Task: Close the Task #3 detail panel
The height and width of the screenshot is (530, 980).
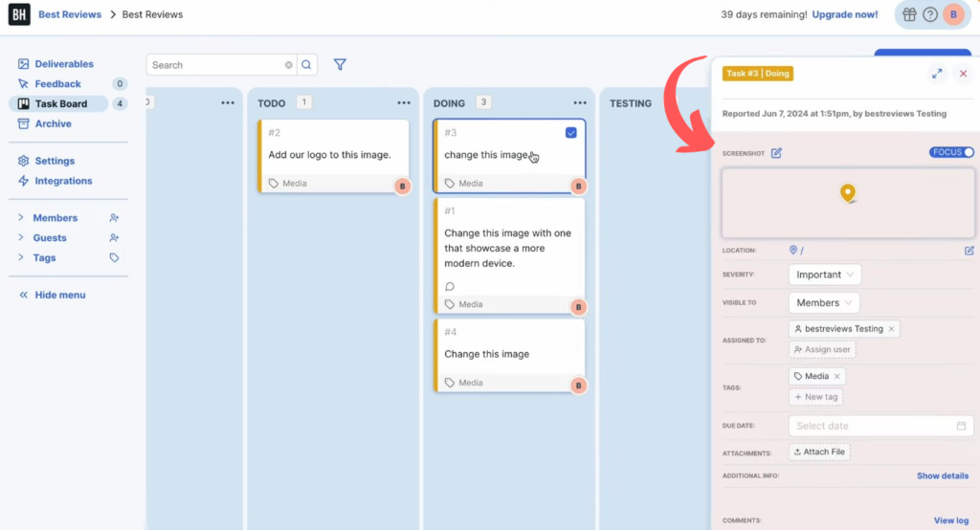Action: [x=963, y=74]
